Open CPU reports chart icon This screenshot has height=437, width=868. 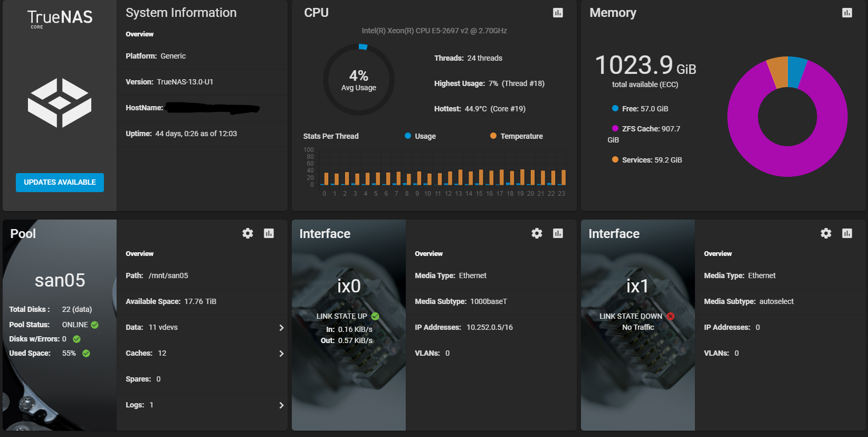(558, 13)
